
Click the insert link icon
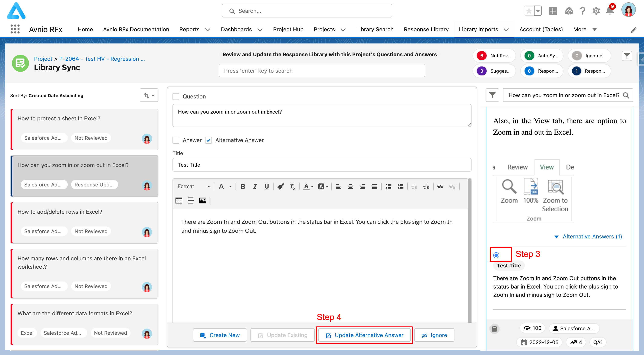pyautogui.click(x=440, y=186)
